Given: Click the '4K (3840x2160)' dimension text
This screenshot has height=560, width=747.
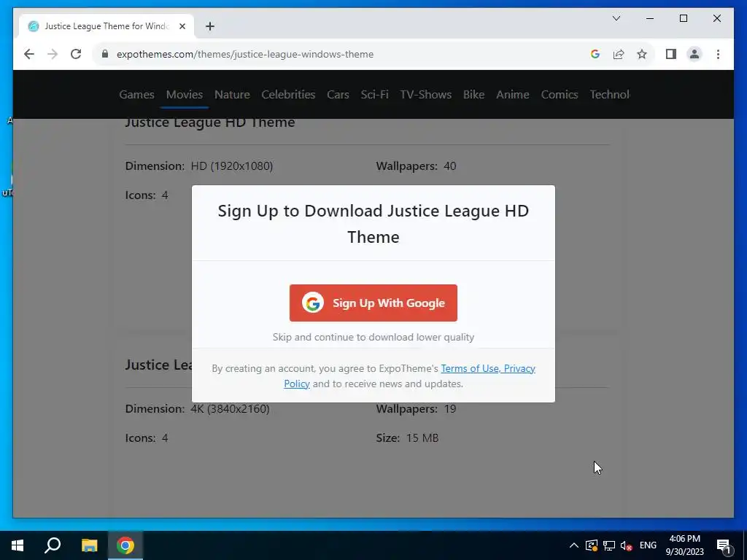Looking at the screenshot, I should (230, 409).
